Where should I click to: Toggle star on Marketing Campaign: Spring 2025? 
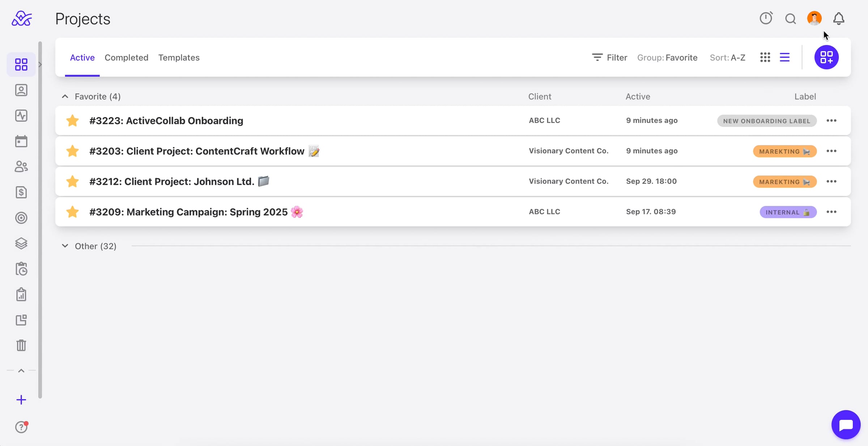[x=73, y=212]
